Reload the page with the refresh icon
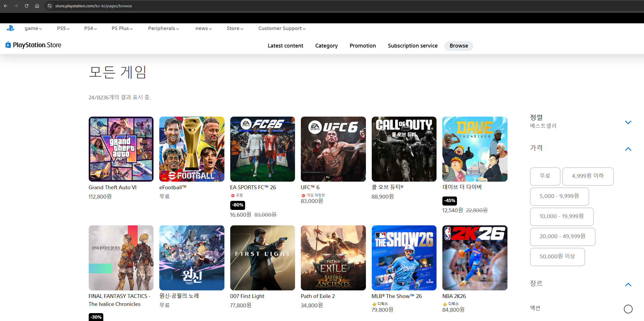Screen dimensions: 644x321 [x=27, y=6]
